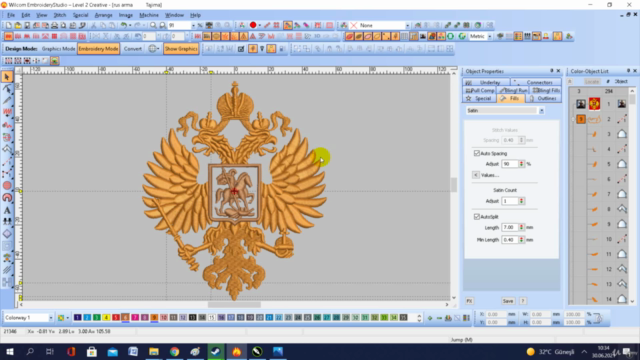The width and height of the screenshot is (640, 360).
Task: Open Steam from the taskbar
Action: coord(216,351)
